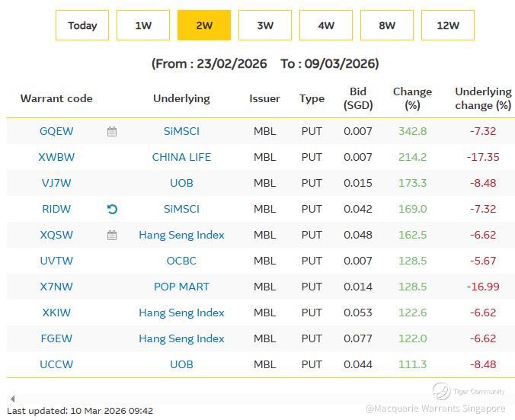
Task: Open warrant code XWBW
Action: pos(56,157)
